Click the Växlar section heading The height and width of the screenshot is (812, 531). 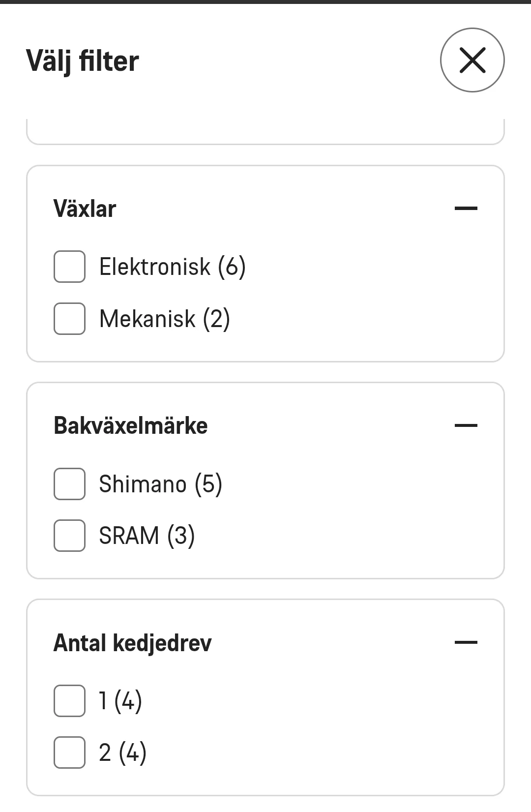(x=85, y=209)
